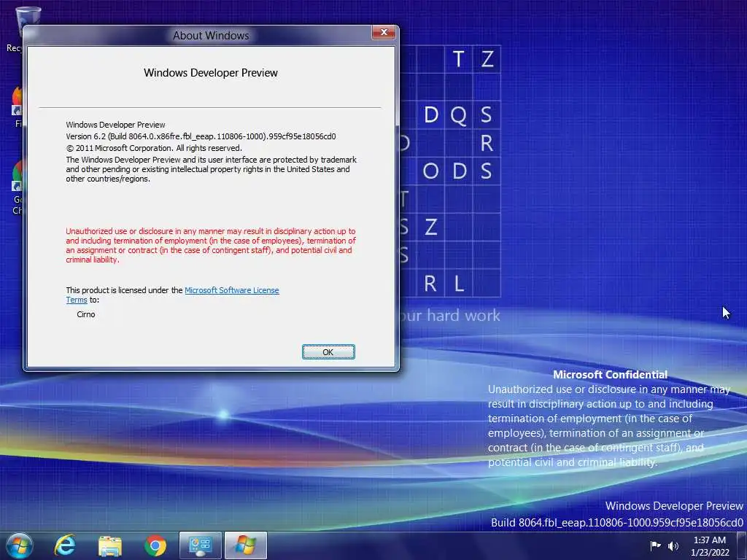Screen dimensions: 747x560
Task: Select the Google Chrome desktop shortcut
Action: 18,187
